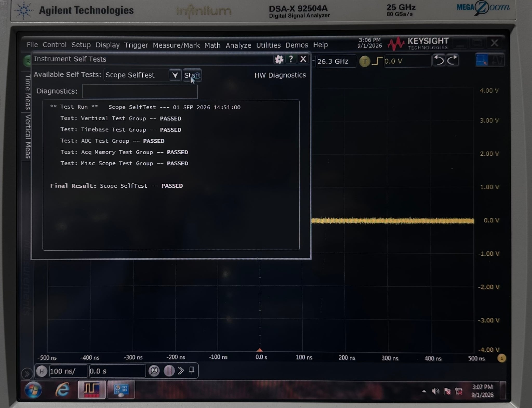Select the rising edge trigger icon
The height and width of the screenshot is (408, 532).
point(377,61)
